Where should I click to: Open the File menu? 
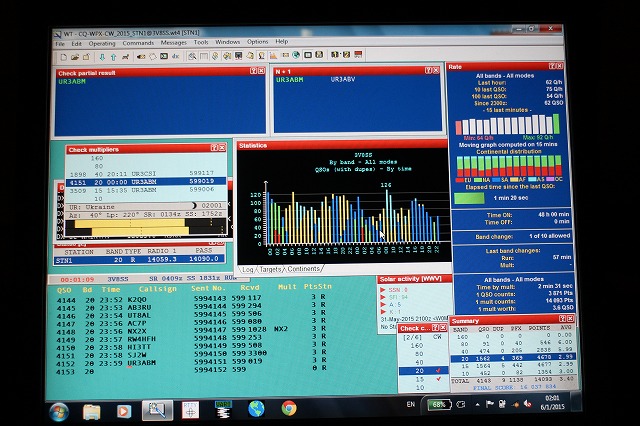pos(60,44)
